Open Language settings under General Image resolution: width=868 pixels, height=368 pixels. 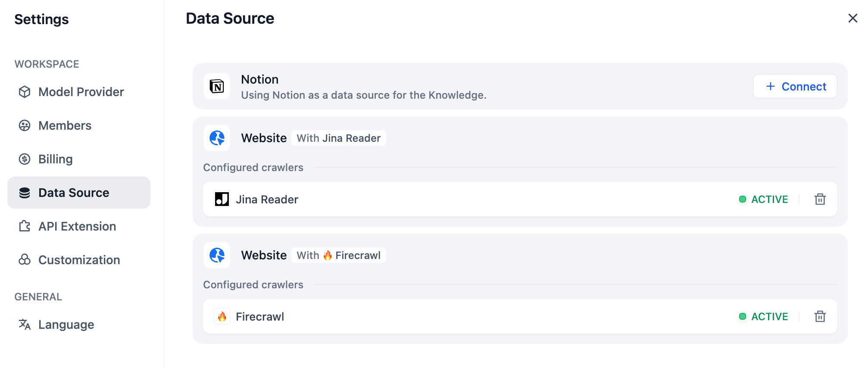66,324
